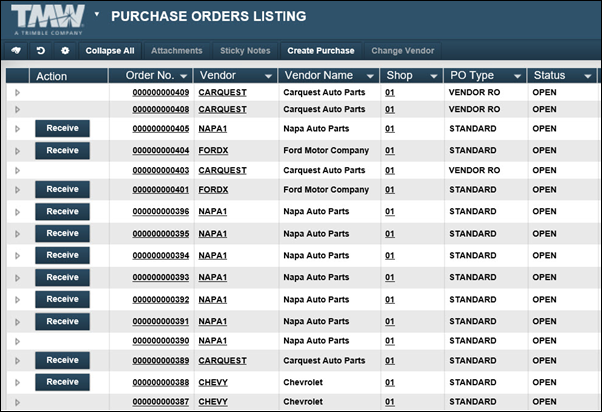Open the CHEVY vendor link for order 000000000387

coord(213,401)
